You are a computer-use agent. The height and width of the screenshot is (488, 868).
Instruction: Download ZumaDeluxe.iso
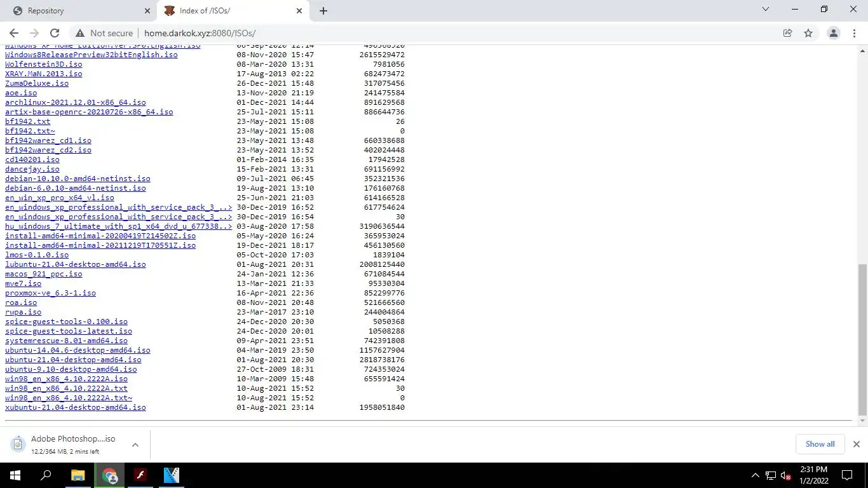tap(37, 83)
